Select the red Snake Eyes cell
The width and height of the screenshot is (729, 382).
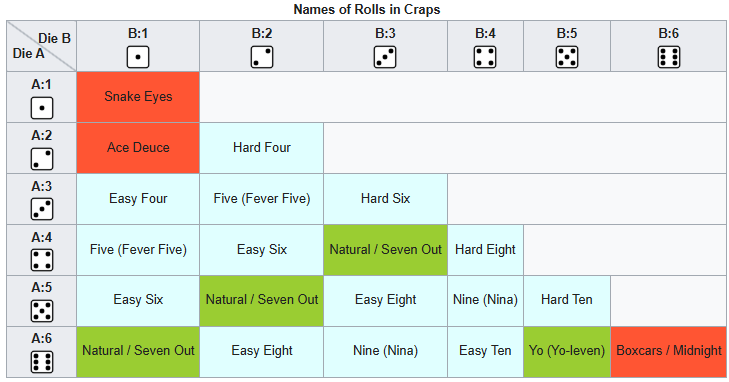point(138,97)
